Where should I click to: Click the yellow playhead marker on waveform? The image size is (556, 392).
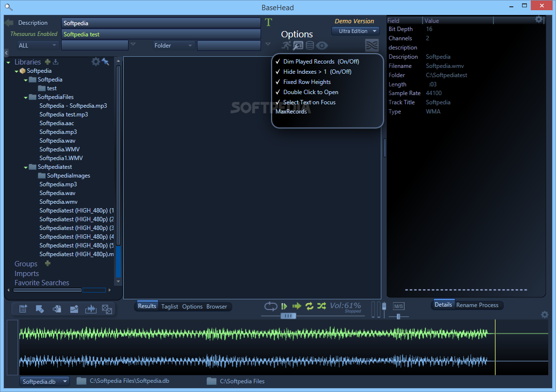495,347
